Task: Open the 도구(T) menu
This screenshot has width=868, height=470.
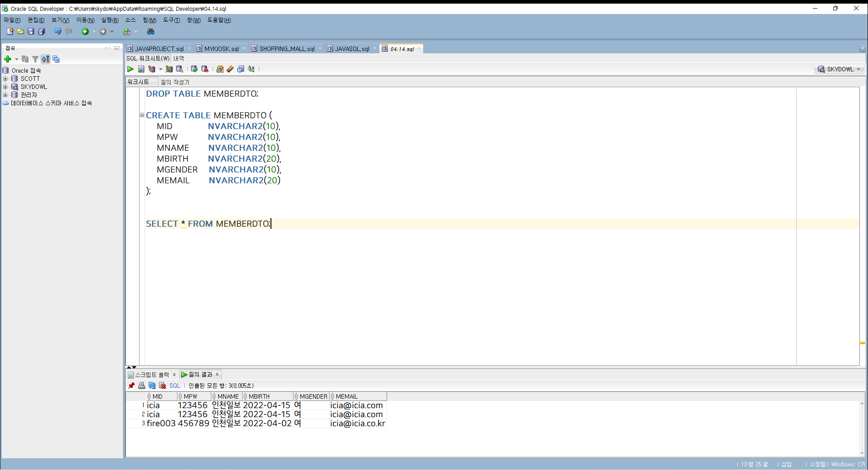Action: click(171, 20)
